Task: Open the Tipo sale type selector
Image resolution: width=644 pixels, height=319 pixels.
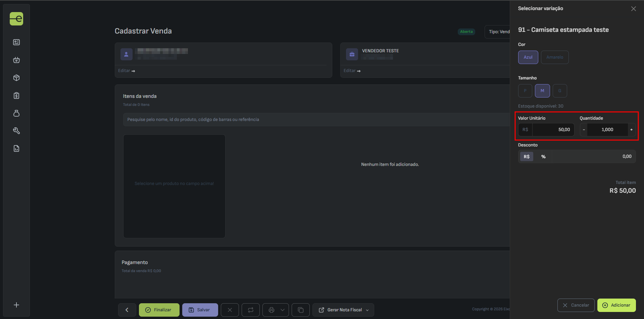Action: click(x=498, y=32)
